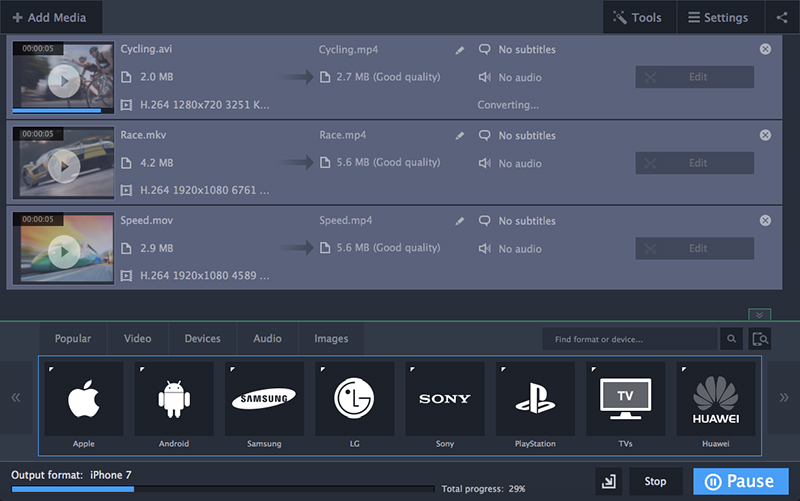Click Output format iPhone 7 label

[x=71, y=475]
